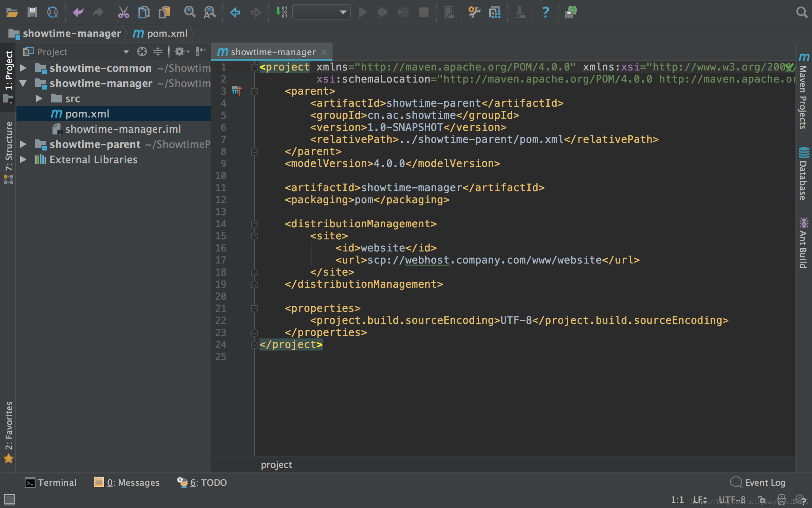Viewport: 812px width, 508px height.
Task: Click showtime-manager breadcrumb
Action: tap(64, 34)
